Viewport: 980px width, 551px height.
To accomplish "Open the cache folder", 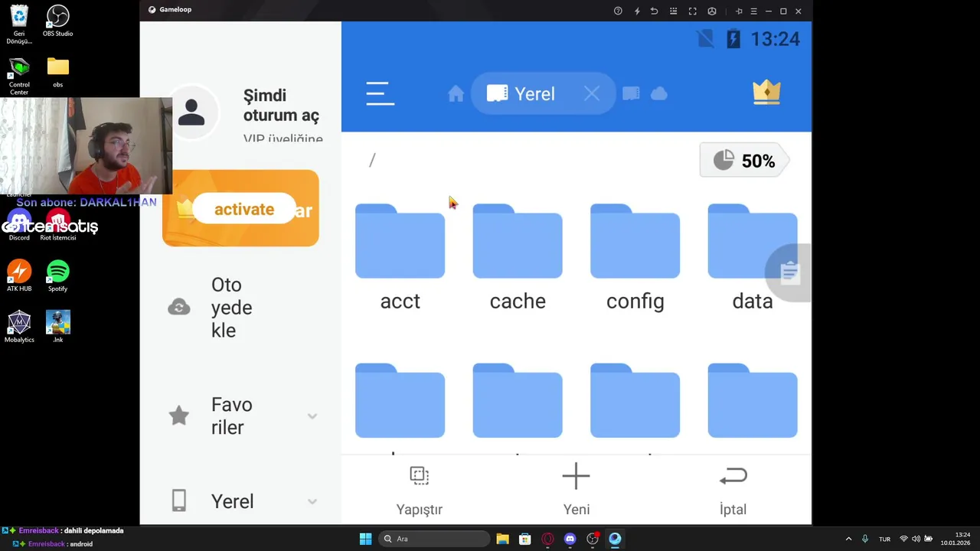I will pyautogui.click(x=518, y=258).
